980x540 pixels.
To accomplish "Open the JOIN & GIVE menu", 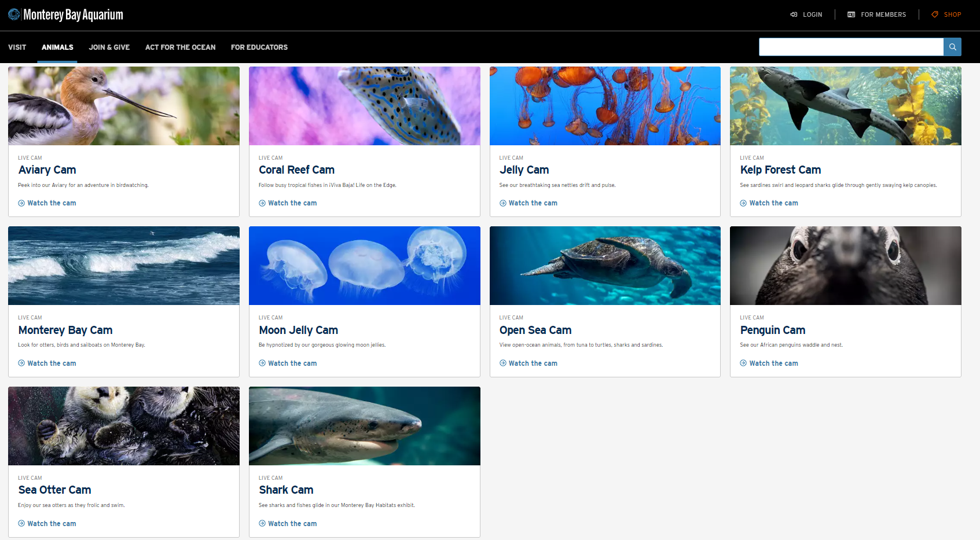I will (x=109, y=47).
